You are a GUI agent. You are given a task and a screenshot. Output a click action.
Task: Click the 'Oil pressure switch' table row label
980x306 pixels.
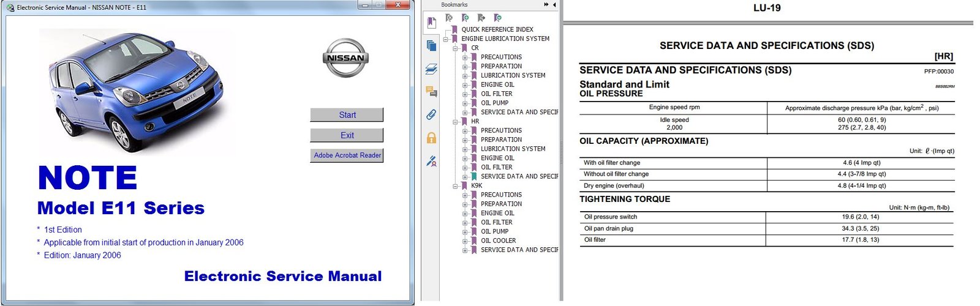(610, 217)
